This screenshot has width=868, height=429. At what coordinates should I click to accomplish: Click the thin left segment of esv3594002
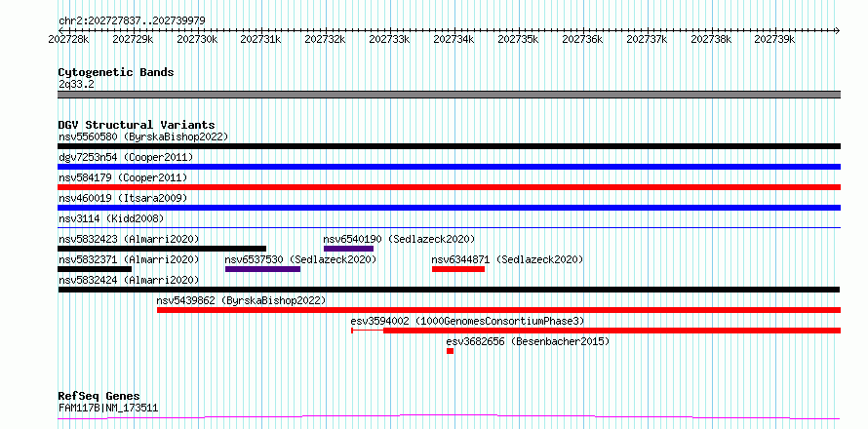[368, 331]
